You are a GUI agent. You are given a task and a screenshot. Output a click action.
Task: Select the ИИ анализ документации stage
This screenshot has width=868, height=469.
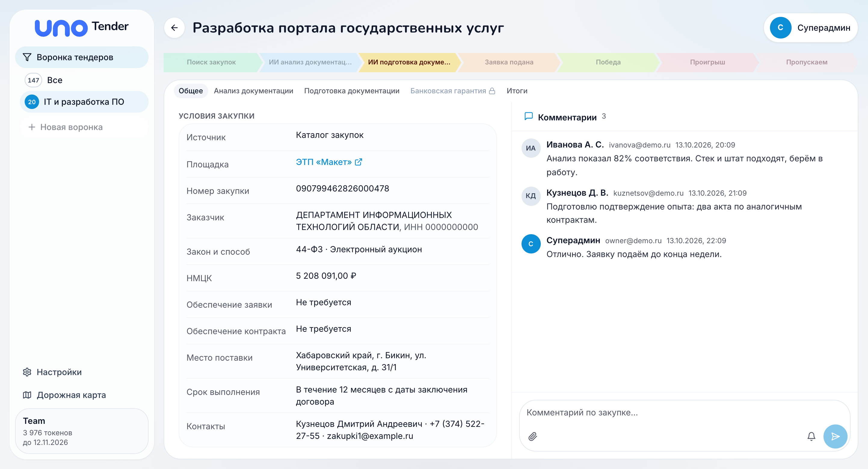pyautogui.click(x=310, y=62)
